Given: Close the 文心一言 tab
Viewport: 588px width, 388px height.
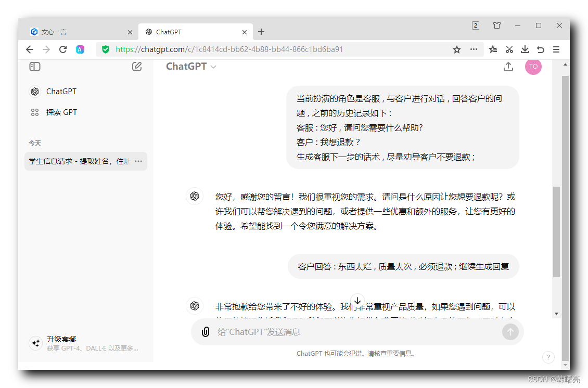Looking at the screenshot, I should [130, 32].
